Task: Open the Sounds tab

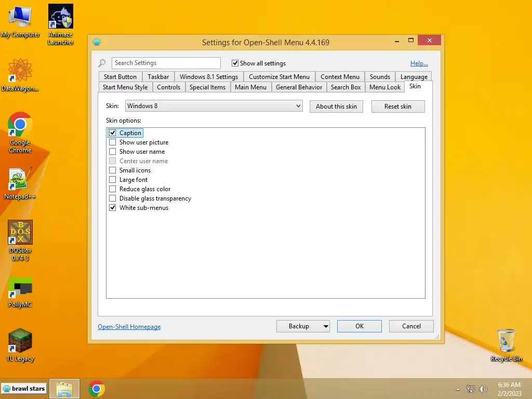Action: pyautogui.click(x=380, y=77)
